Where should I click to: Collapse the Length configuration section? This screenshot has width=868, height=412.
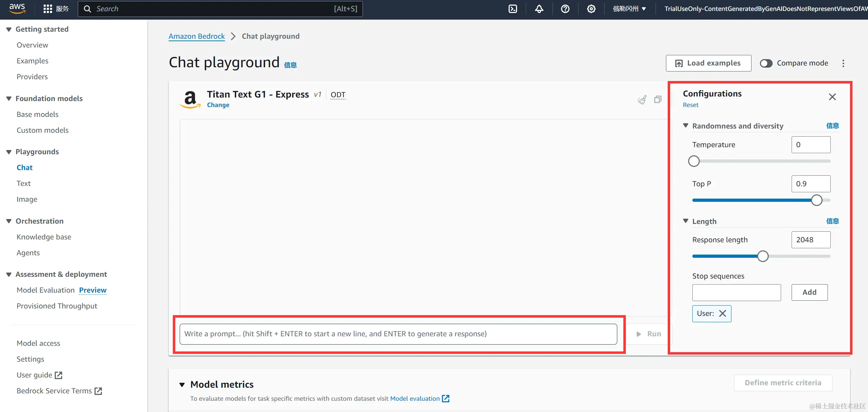(x=686, y=221)
